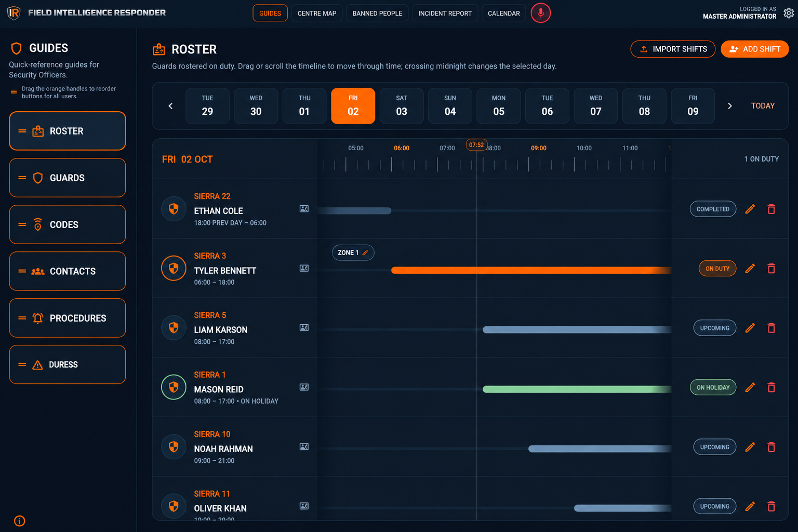
Task: Delete Noah Rahman's shift
Action: pyautogui.click(x=772, y=447)
